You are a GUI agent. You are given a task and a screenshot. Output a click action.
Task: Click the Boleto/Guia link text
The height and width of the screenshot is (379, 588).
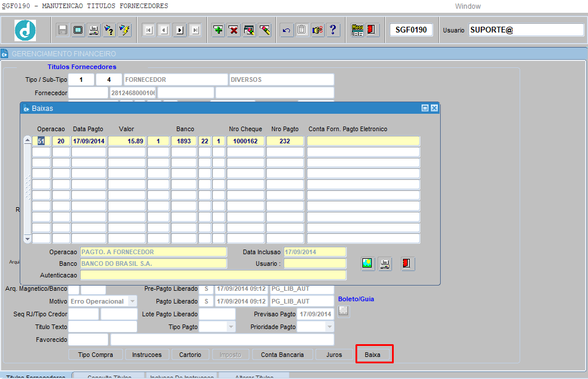[x=356, y=299]
